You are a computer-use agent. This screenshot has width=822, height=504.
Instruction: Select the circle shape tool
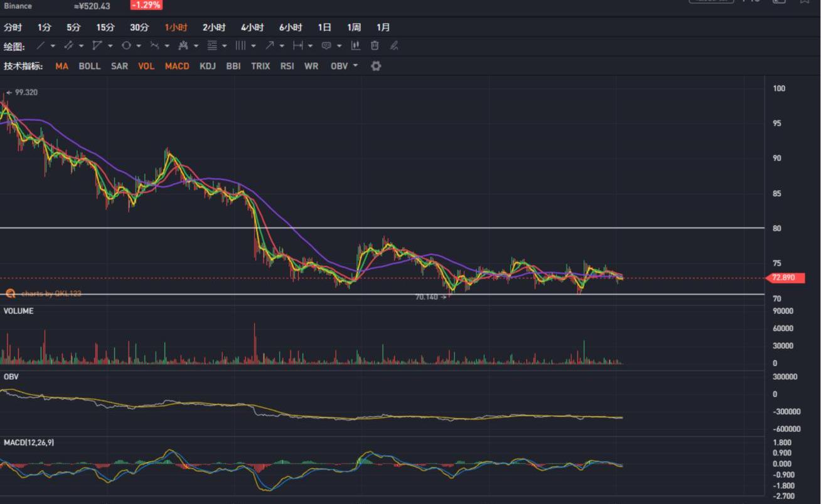pos(126,46)
